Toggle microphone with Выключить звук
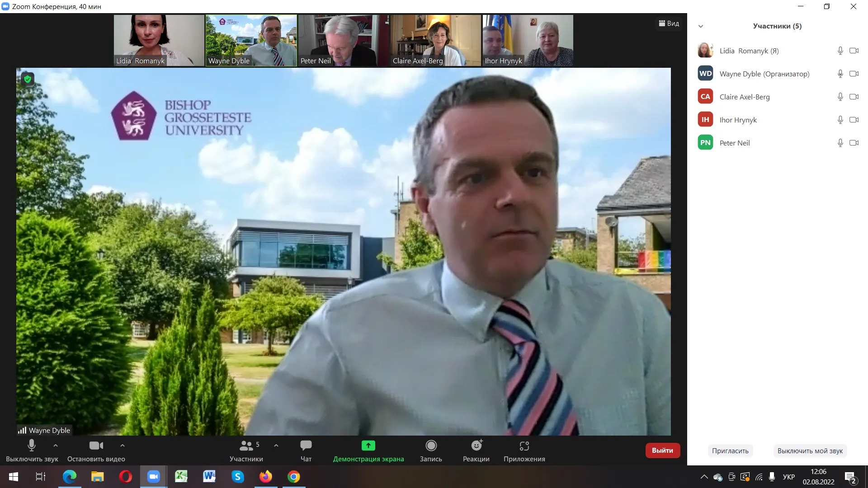Screen dimensions: 868x488 click(32, 446)
